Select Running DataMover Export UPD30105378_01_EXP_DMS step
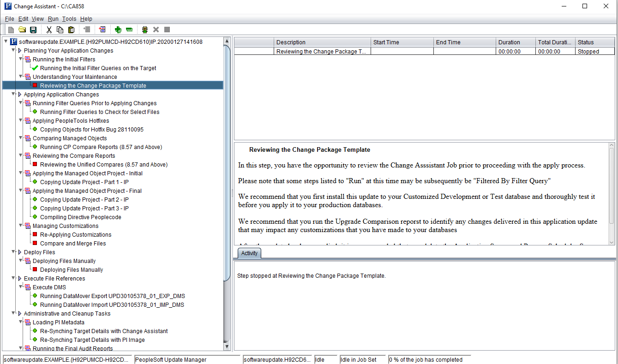The width and height of the screenshot is (618, 364). point(112,296)
